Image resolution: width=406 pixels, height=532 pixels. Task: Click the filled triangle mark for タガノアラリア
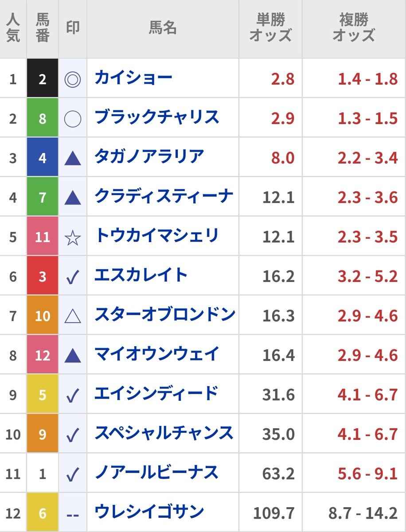pyautogui.click(x=73, y=158)
